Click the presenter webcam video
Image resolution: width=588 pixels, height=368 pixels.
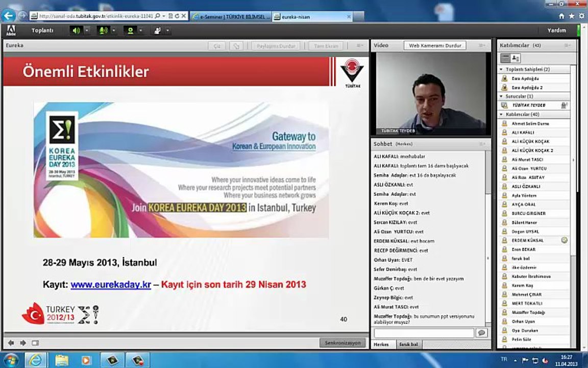point(431,94)
